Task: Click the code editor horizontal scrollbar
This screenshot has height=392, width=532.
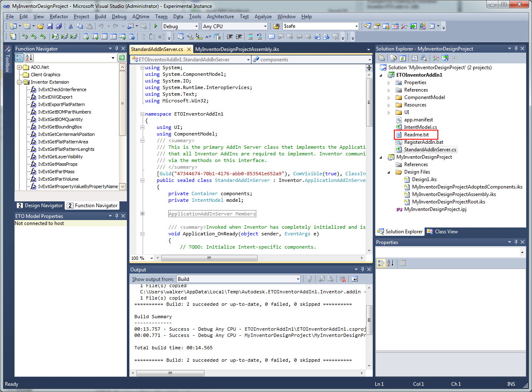Action: point(209,258)
